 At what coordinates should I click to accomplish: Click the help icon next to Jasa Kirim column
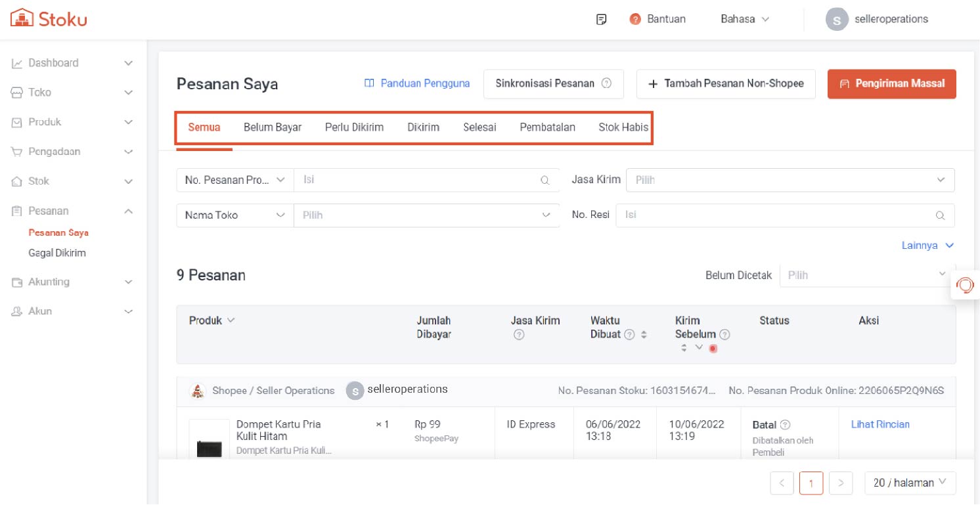tap(519, 335)
